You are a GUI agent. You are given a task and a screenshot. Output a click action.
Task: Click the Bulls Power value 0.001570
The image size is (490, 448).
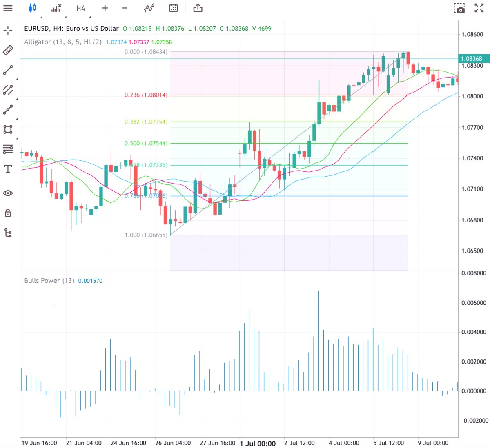point(90,281)
